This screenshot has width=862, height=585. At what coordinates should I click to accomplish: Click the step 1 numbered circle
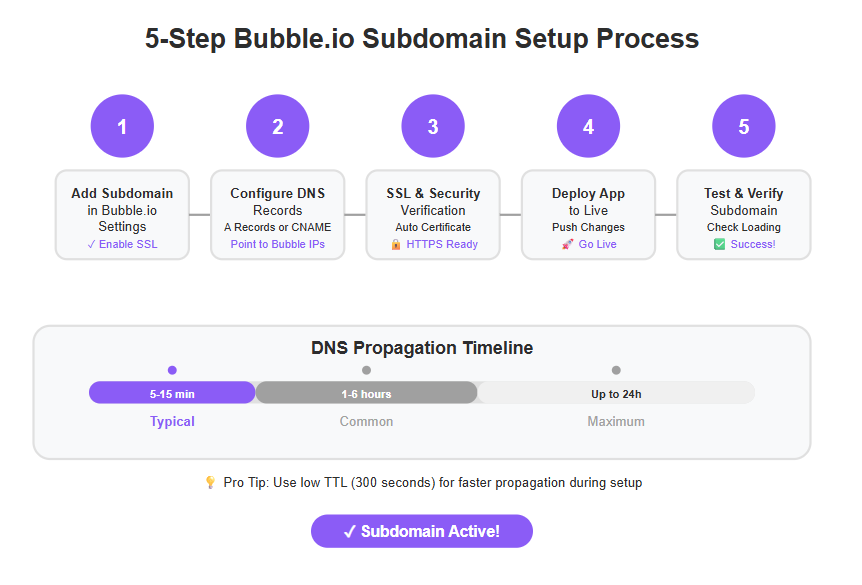click(x=122, y=126)
